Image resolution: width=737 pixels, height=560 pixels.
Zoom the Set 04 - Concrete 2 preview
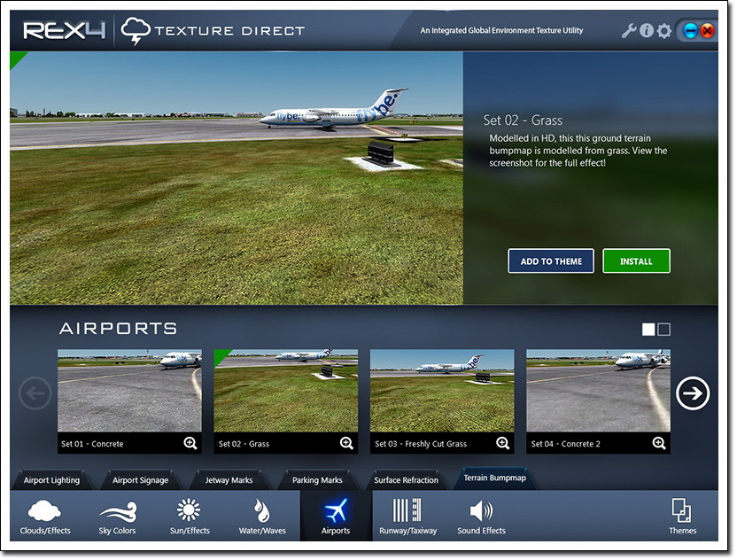(x=659, y=443)
